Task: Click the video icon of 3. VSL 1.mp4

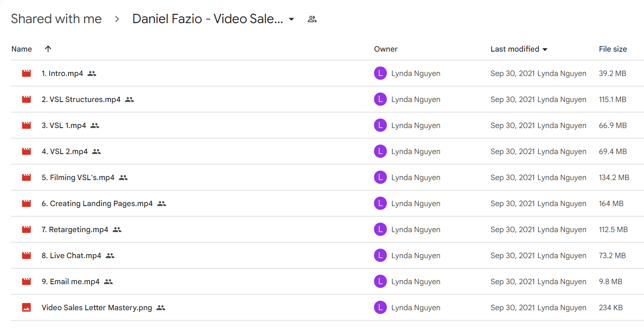Action: 26,125
